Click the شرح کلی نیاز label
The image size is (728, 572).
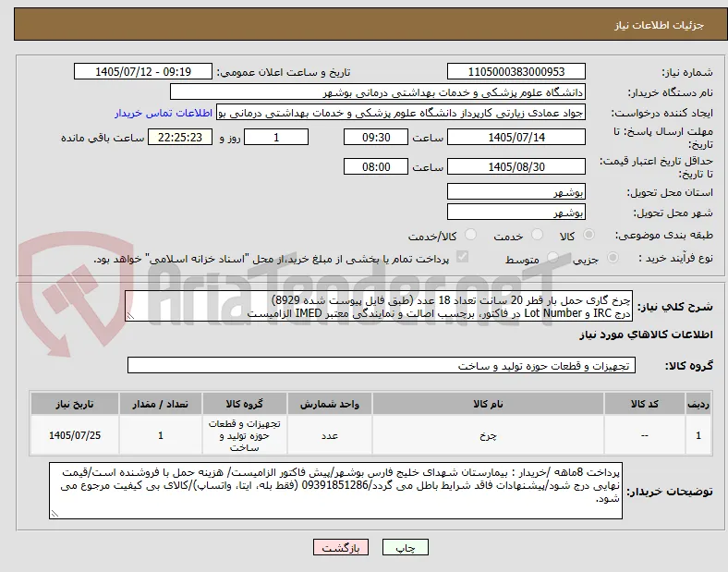(x=675, y=307)
